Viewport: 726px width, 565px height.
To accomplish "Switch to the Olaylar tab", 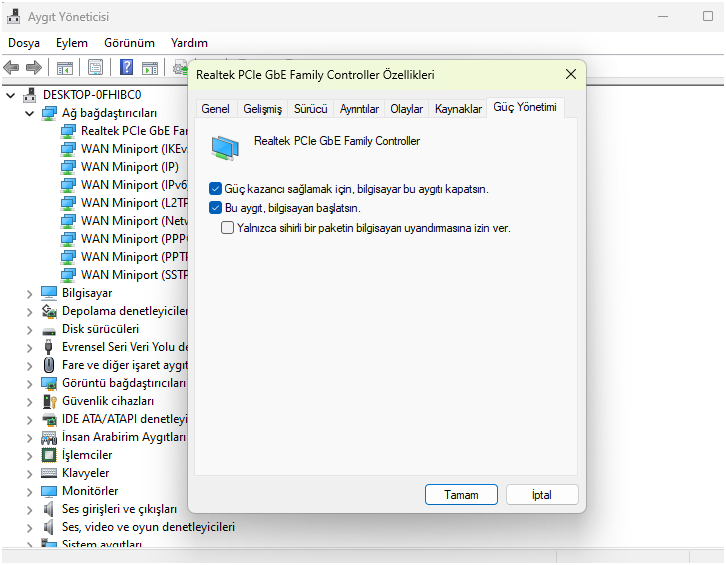I will 407,109.
